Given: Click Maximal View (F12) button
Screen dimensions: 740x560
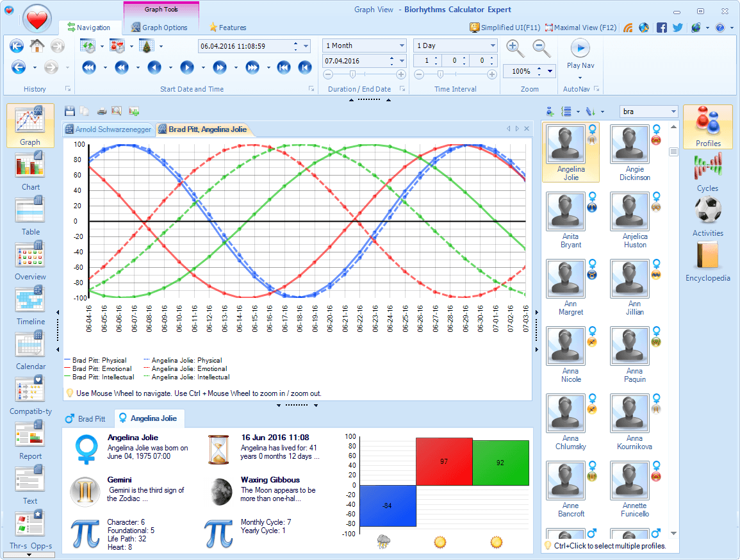Looking at the screenshot, I should tap(580, 28).
